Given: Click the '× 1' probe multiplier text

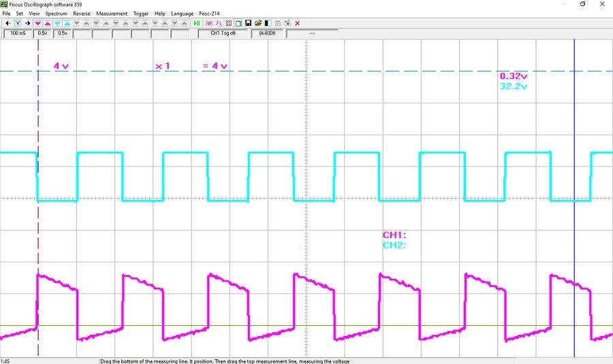Looking at the screenshot, I should 163,66.
